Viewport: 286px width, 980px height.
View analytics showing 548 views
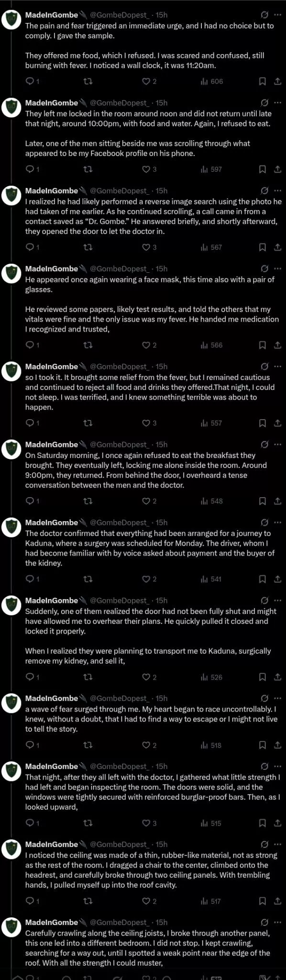tap(211, 501)
